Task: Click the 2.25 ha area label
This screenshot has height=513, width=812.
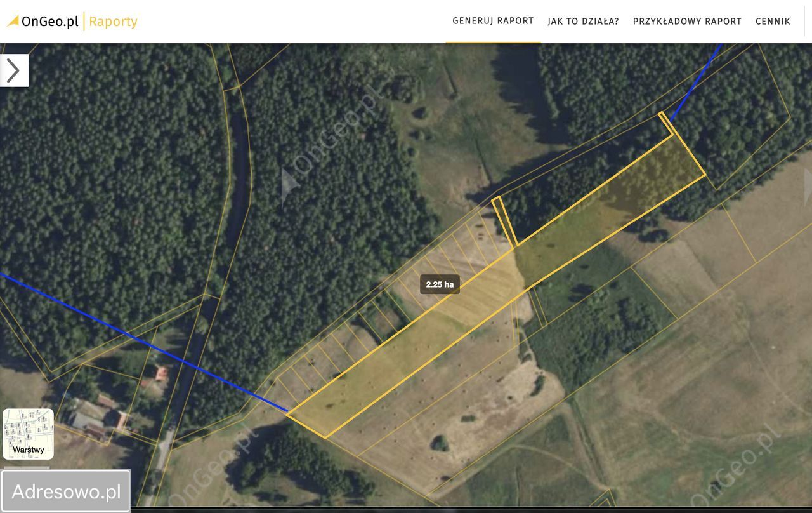Action: tap(440, 284)
